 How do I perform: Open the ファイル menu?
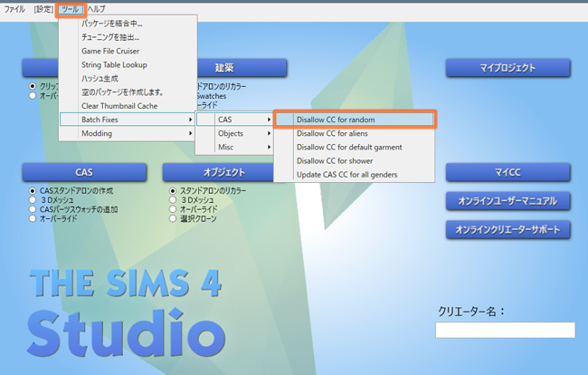pos(14,9)
